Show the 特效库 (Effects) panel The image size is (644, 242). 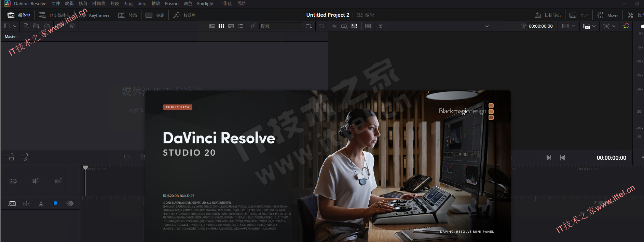(184, 15)
